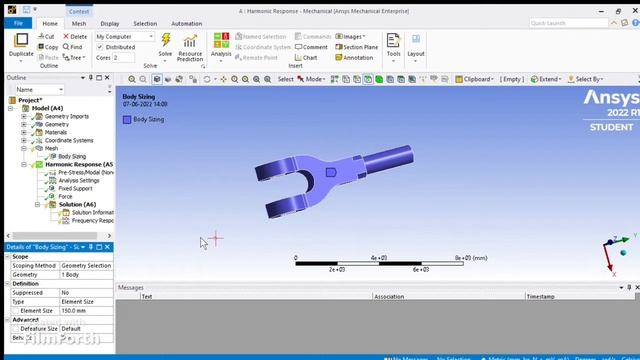Open the Select By dropdown
The image size is (640, 360).
coord(585,79)
